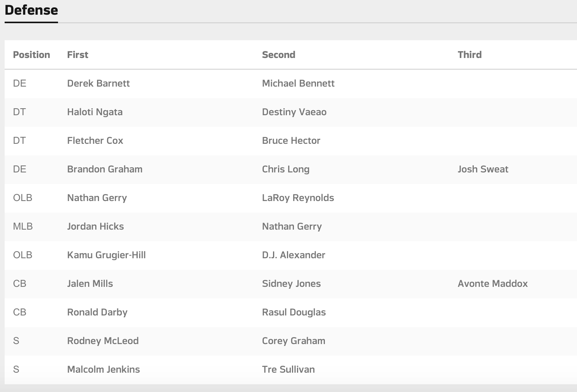The image size is (577, 392).
Task: Click Kamu Grugier-Hill's name
Action: point(106,255)
